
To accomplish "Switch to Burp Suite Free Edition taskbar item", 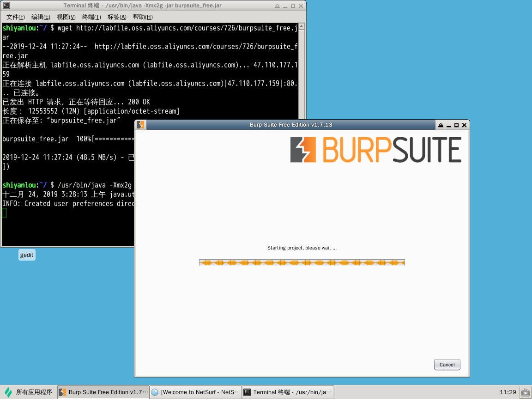I will click(103, 392).
